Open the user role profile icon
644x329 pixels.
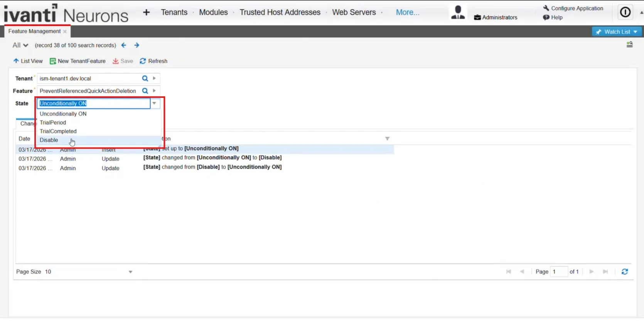pos(458,12)
